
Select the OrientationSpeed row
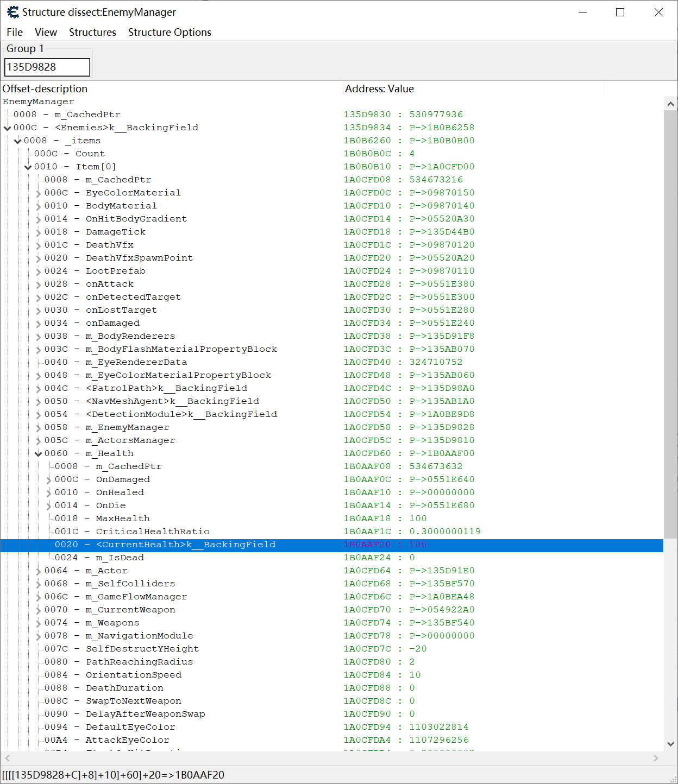pyautogui.click(x=332, y=675)
